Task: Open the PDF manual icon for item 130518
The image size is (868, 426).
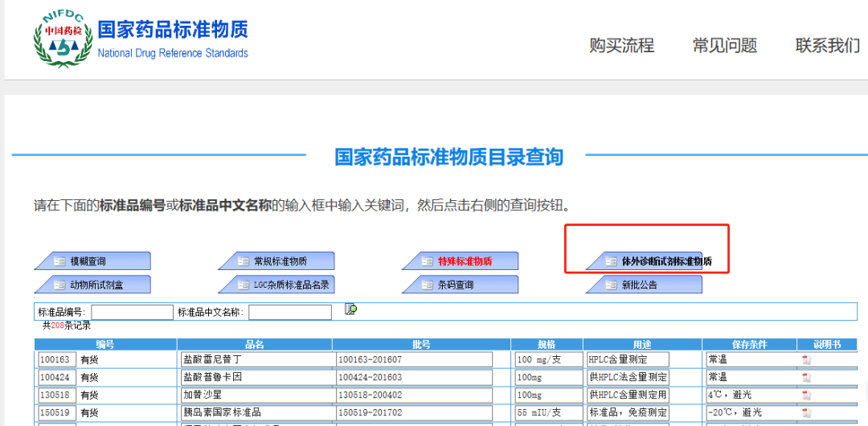Action: (806, 395)
